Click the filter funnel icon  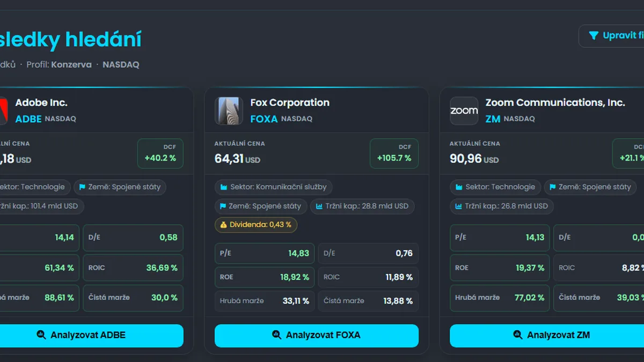pos(593,35)
